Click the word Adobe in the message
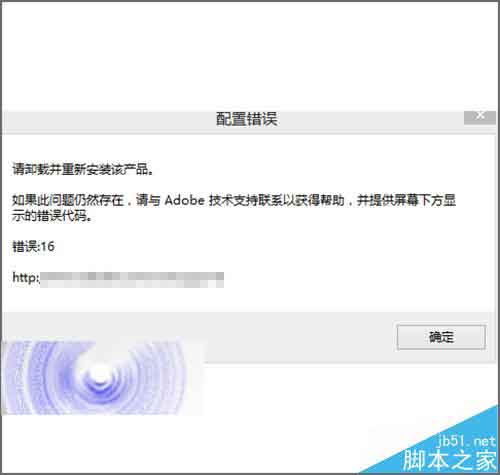Viewport: 500px width, 475px height. pyautogui.click(x=184, y=200)
